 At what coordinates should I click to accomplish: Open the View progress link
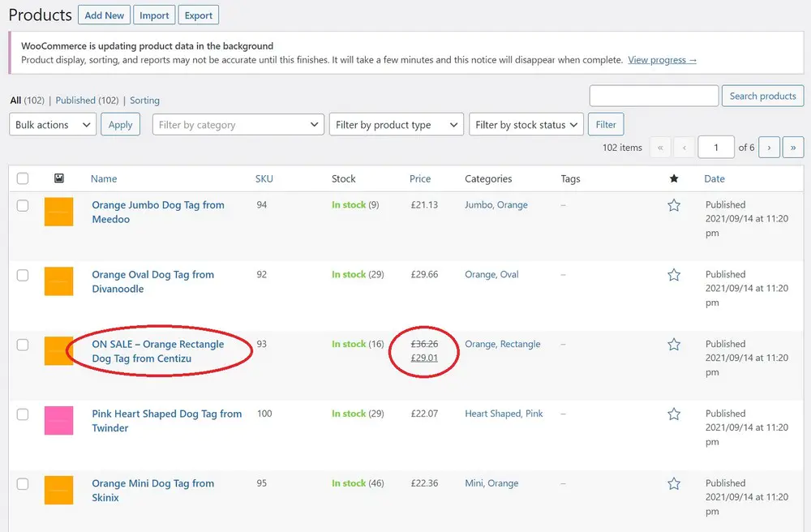[x=662, y=60]
